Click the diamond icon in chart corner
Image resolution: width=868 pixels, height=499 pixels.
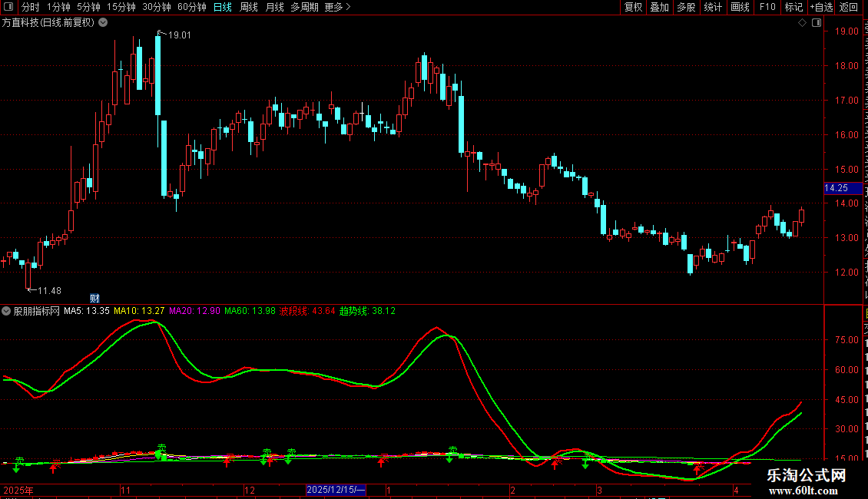802,23
